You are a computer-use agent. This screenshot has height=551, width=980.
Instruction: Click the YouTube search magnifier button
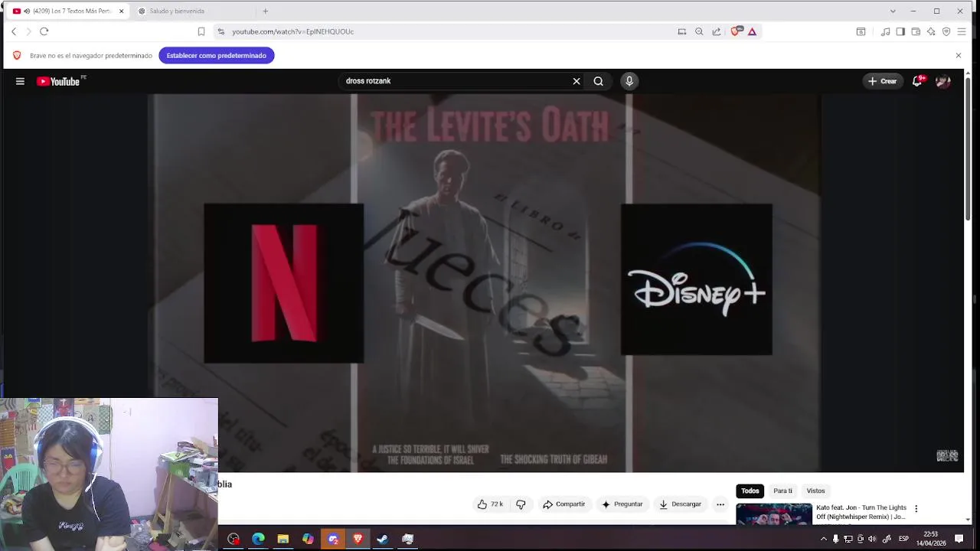[599, 81]
